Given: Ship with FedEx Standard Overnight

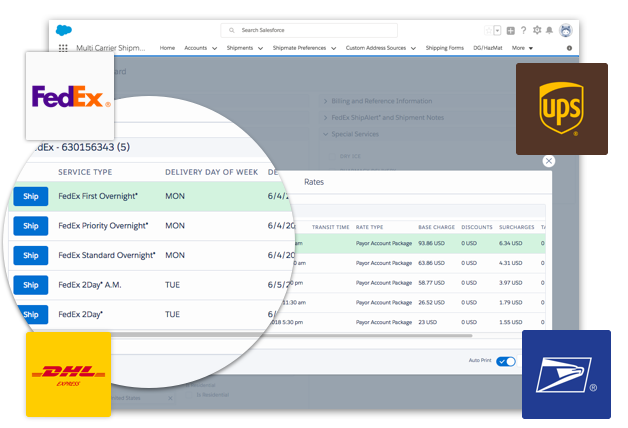Looking at the screenshot, I should pyautogui.click(x=31, y=255).
